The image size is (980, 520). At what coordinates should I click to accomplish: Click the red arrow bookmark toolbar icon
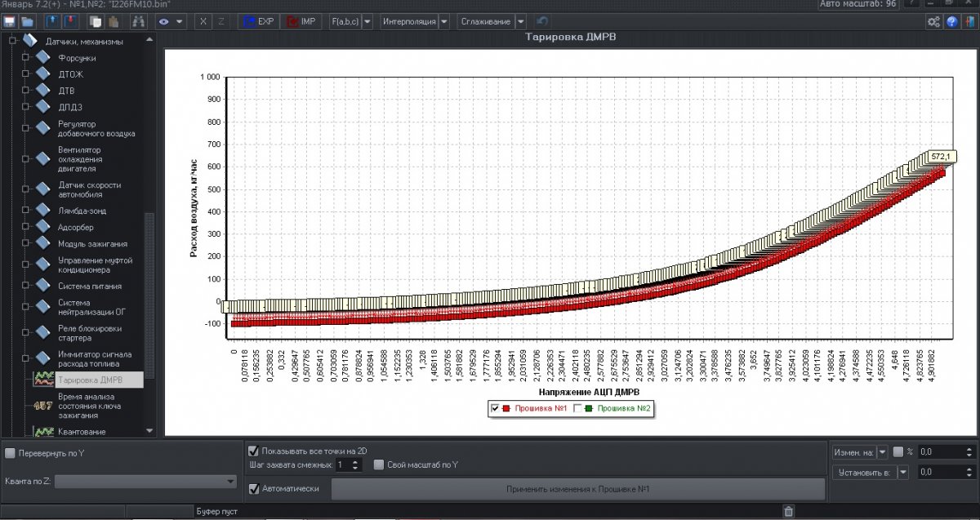69,21
